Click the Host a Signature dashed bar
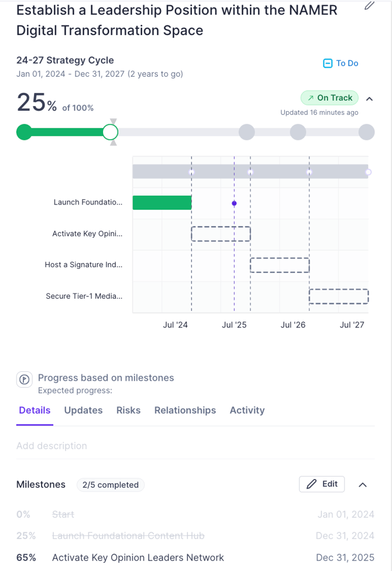392x571 pixels. click(x=279, y=265)
